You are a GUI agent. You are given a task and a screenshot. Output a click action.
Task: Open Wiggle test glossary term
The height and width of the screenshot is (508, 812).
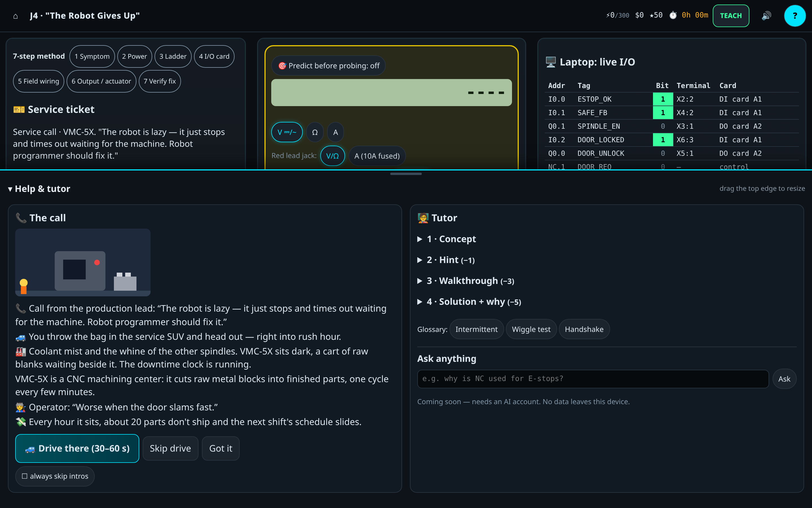pyautogui.click(x=531, y=329)
